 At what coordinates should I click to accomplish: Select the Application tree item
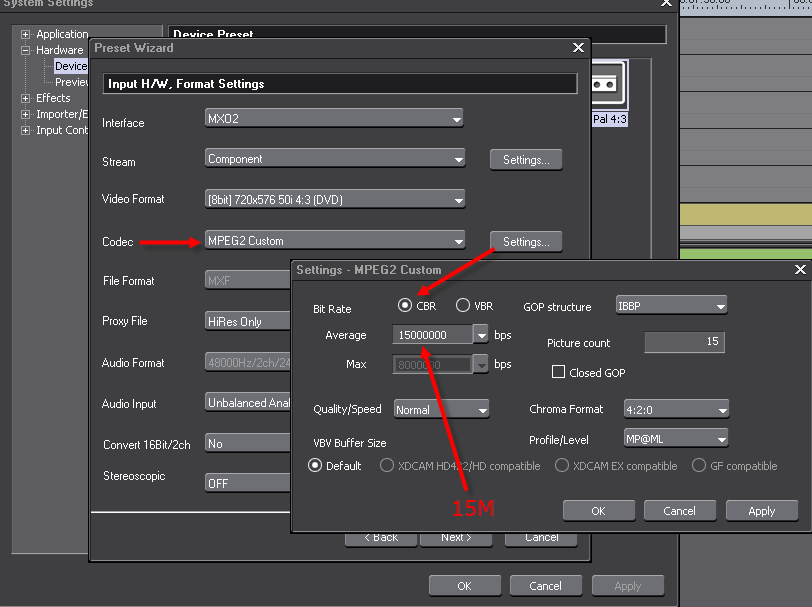[x=62, y=34]
